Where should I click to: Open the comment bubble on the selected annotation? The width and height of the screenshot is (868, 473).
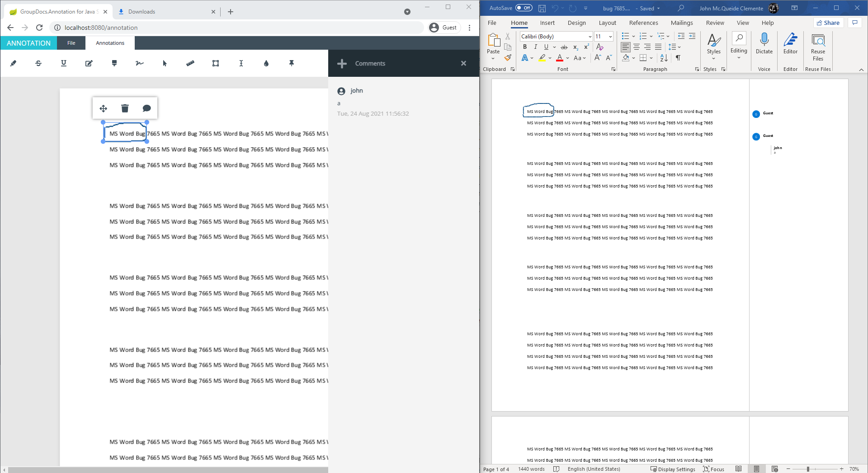[x=146, y=108]
